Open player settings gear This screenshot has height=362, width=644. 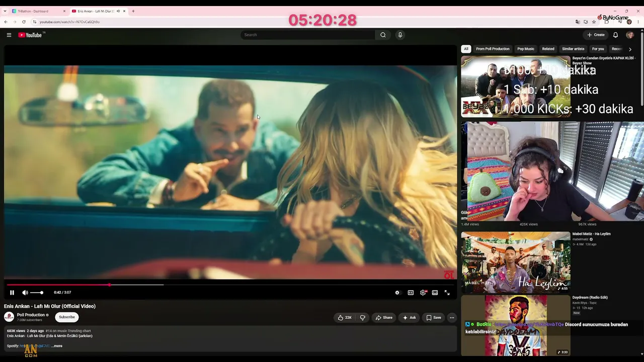coord(423,293)
